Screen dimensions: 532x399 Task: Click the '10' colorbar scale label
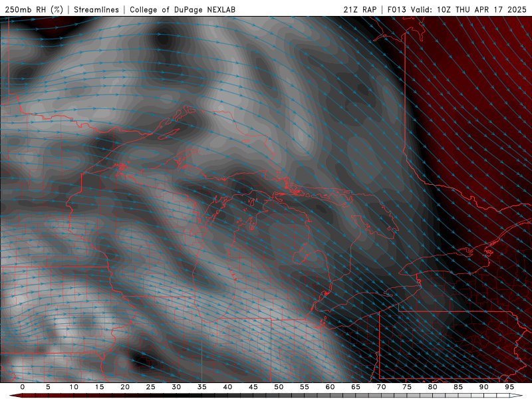click(x=74, y=387)
